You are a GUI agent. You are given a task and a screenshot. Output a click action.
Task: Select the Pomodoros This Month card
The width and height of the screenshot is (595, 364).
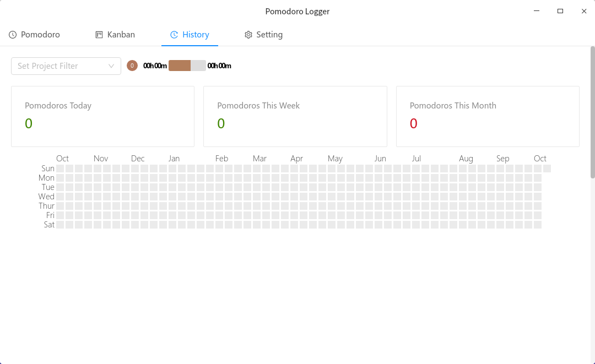click(488, 116)
